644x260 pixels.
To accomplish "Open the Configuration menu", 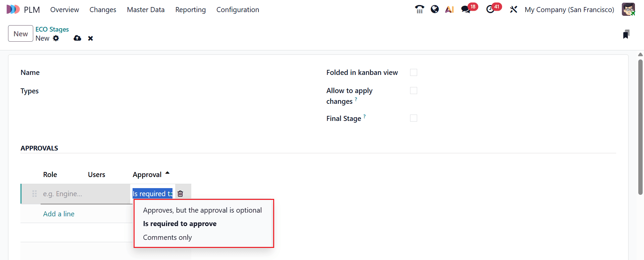I will [x=238, y=10].
